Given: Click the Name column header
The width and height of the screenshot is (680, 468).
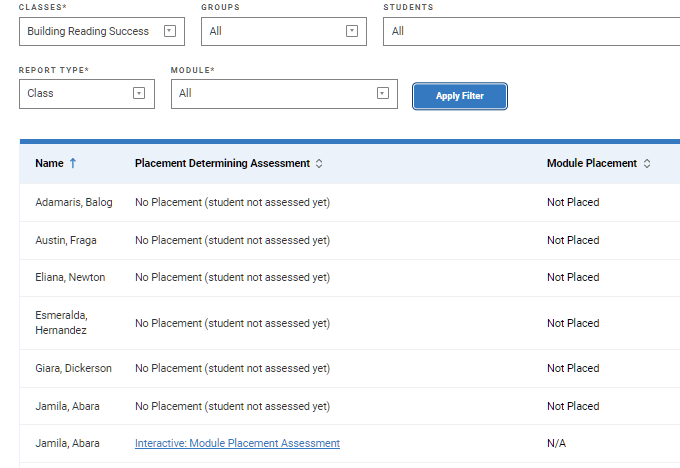Looking at the screenshot, I should click(x=49, y=164).
